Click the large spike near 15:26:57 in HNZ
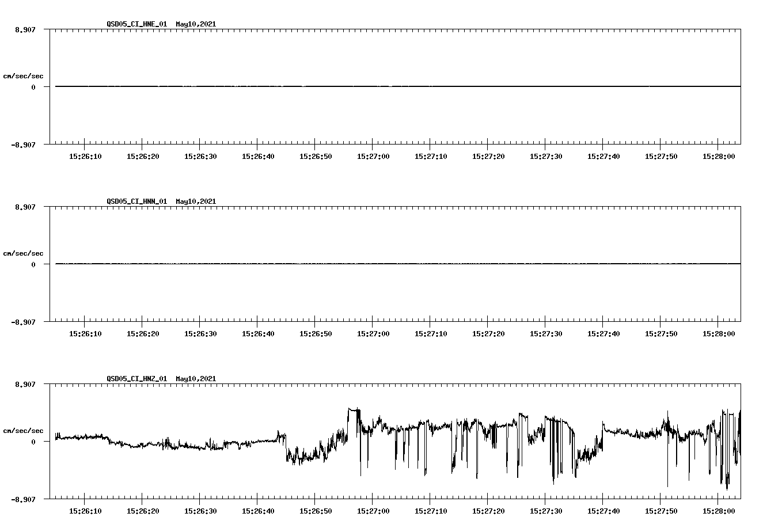 351,409
